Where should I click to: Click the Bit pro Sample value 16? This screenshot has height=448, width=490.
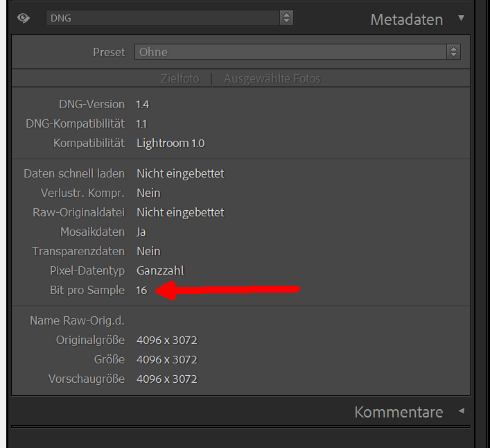point(142,290)
